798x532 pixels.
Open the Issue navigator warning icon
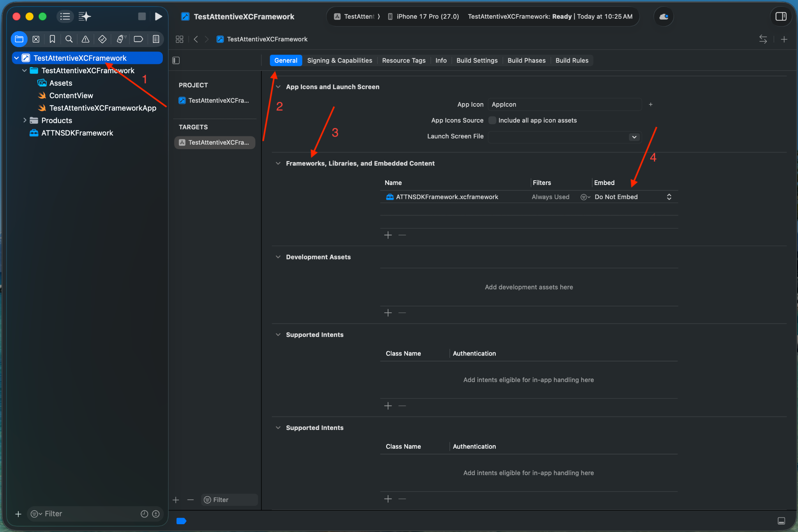point(85,39)
